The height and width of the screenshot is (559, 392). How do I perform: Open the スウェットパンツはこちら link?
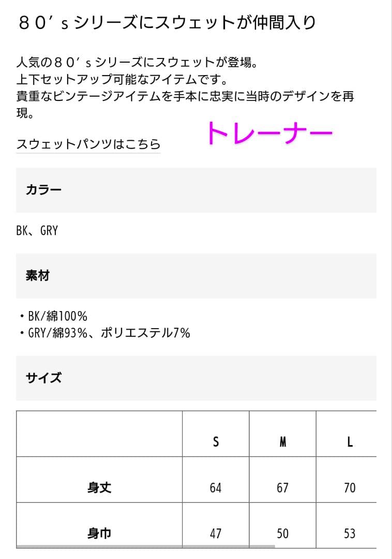(x=88, y=144)
